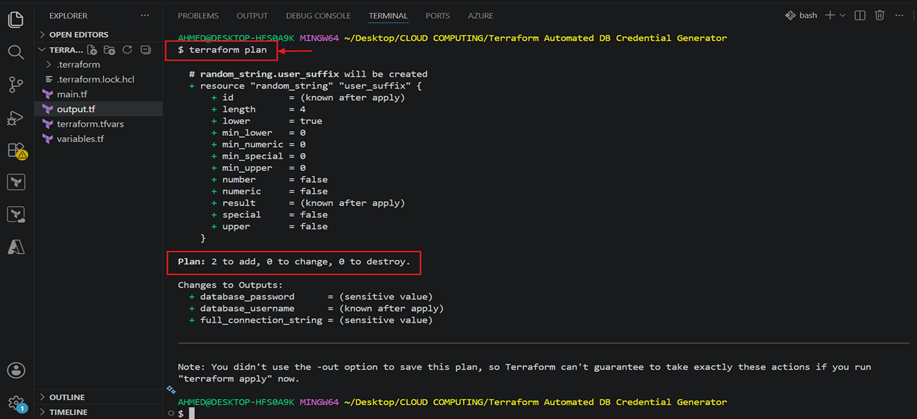Image resolution: width=917 pixels, height=419 pixels.
Task: Open main.tf file
Action: (x=71, y=94)
